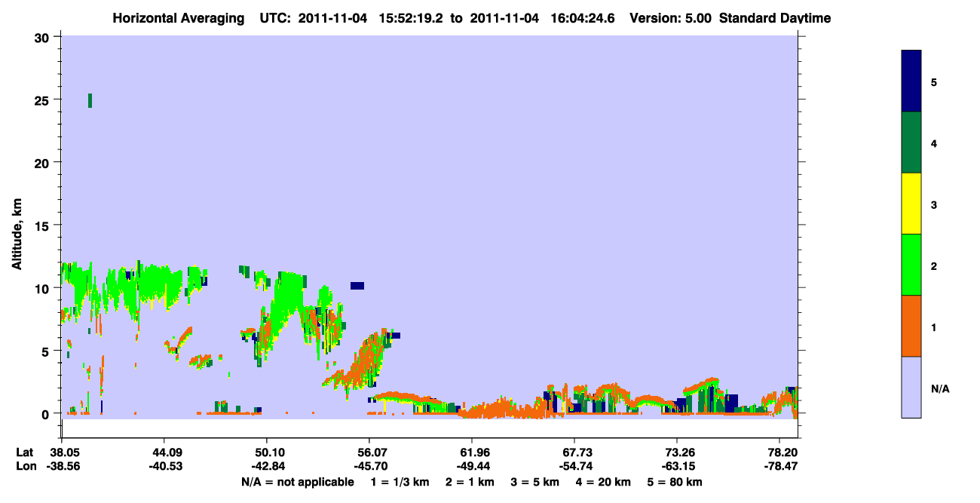Image resolution: width=980 pixels, height=503 pixels.
Task: Click longitude value -38.56
Action: pos(62,466)
